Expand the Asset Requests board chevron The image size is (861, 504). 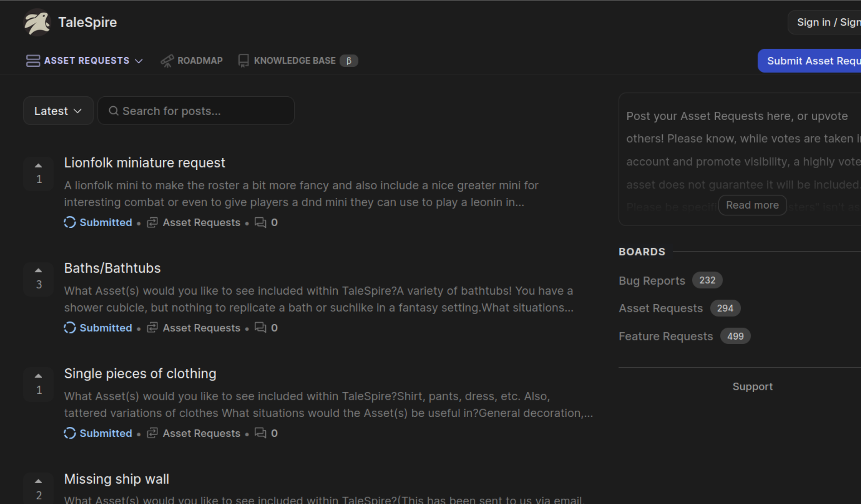point(139,61)
